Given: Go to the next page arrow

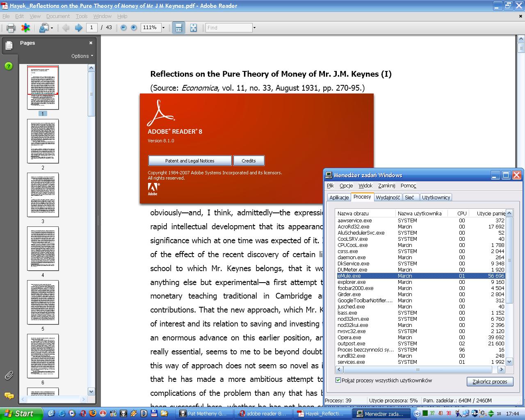Looking at the screenshot, I should point(78,28).
